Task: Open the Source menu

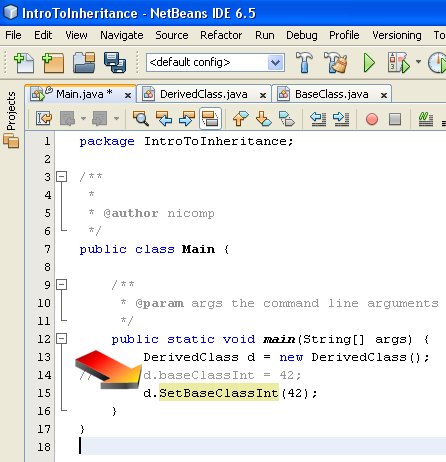Action: click(x=172, y=35)
